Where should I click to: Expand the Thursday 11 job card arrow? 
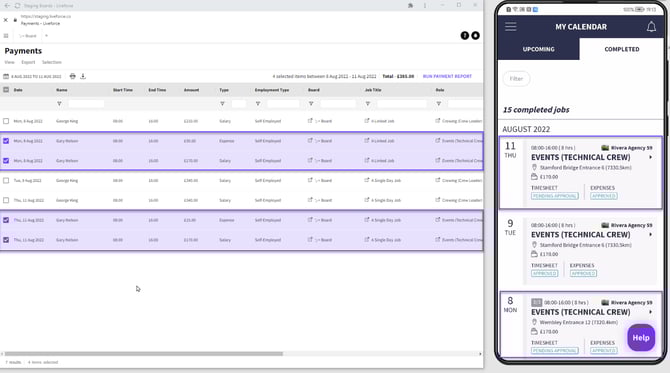click(650, 157)
